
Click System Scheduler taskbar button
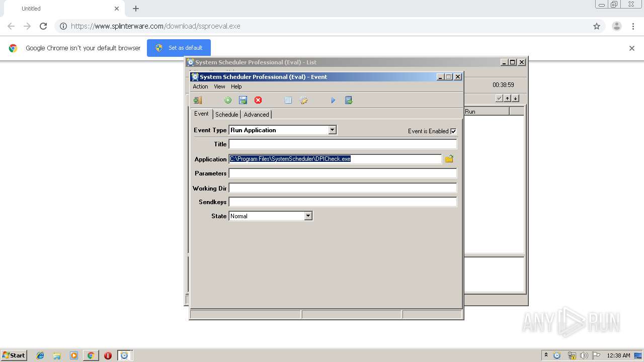pos(124,355)
